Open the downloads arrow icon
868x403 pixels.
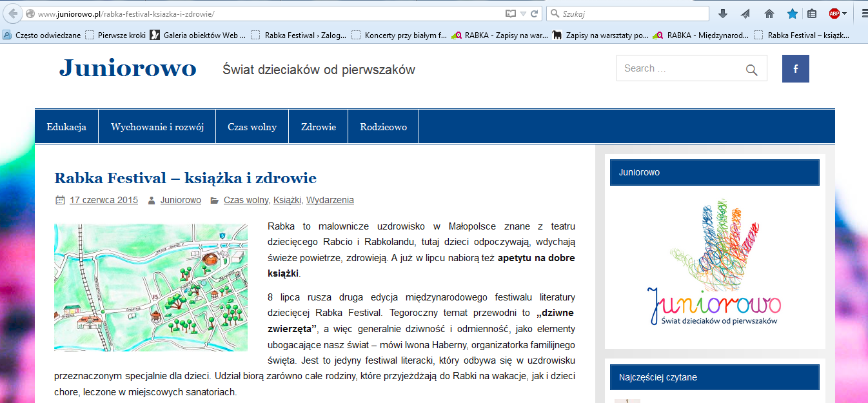tap(723, 14)
